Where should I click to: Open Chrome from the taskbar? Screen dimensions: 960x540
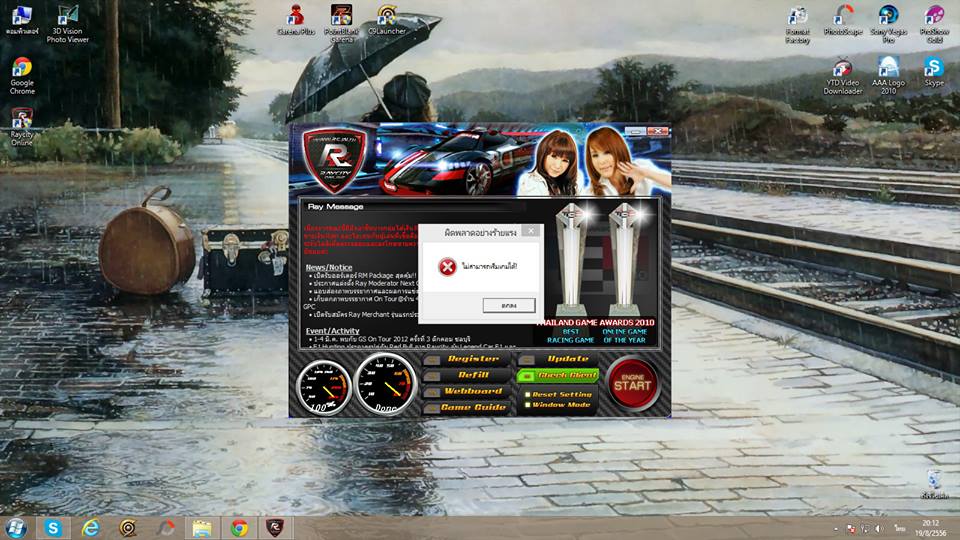[239, 528]
